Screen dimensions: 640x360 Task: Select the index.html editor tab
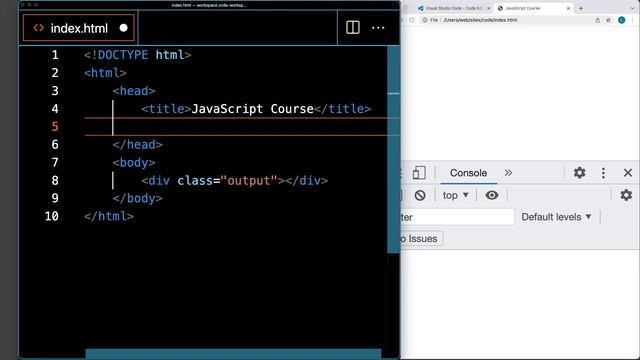(79, 28)
